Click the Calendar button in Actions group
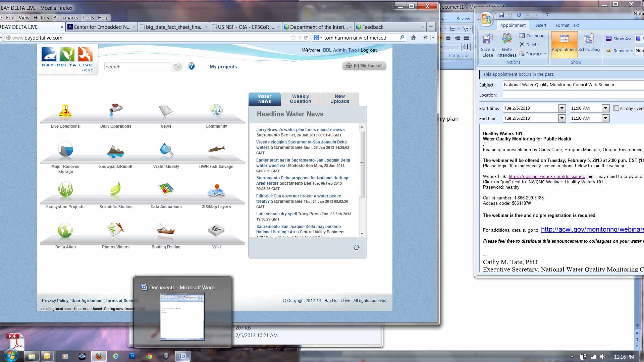This screenshot has height=362, width=644. click(531, 36)
